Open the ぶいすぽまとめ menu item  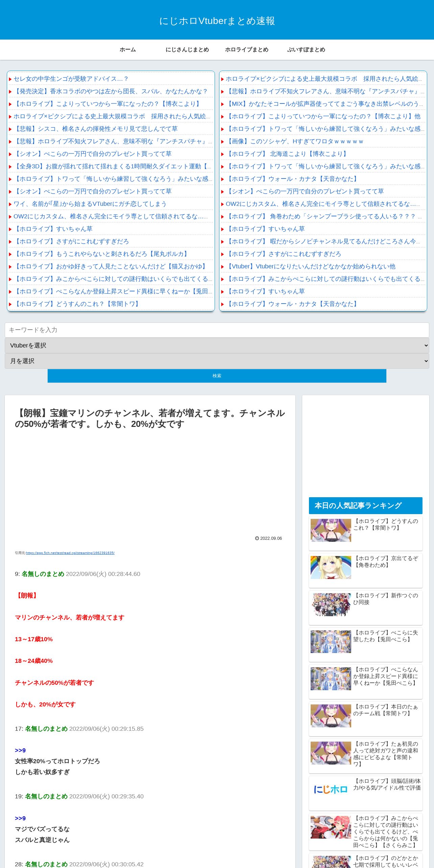pos(306,50)
